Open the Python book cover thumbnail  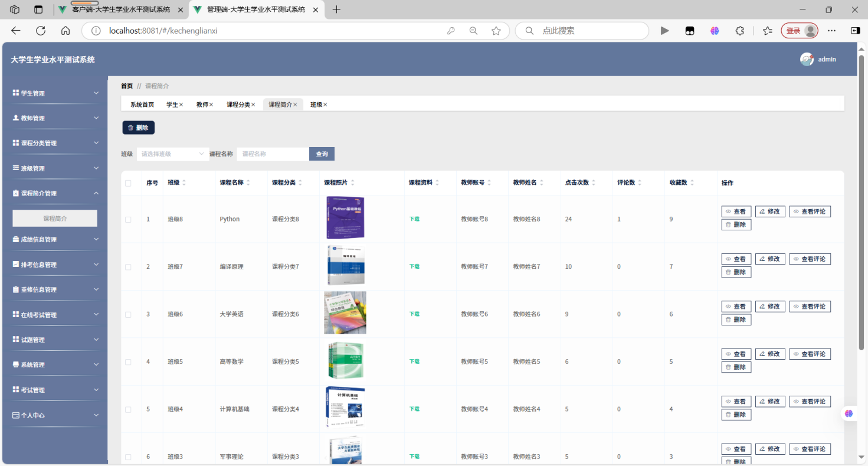click(x=345, y=217)
